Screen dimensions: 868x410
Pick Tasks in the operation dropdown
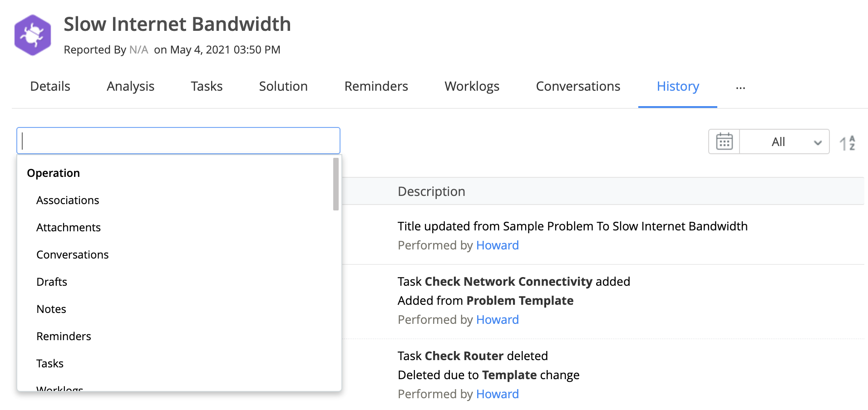pyautogui.click(x=50, y=363)
